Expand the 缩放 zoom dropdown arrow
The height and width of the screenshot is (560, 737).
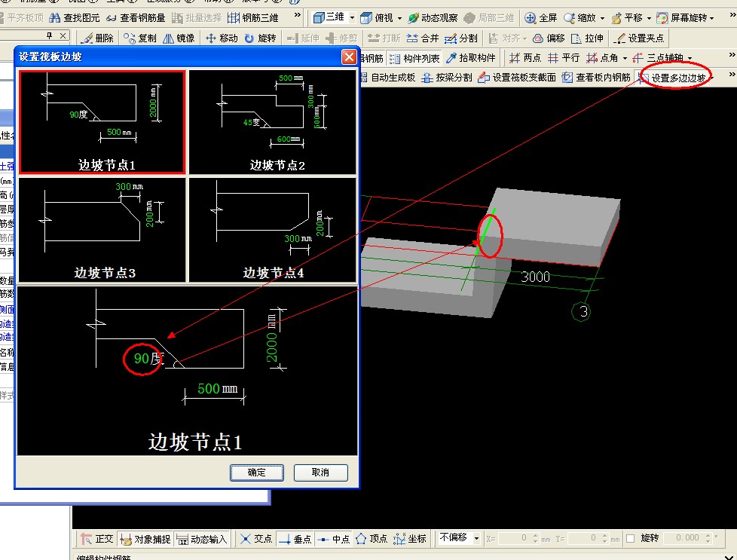coord(602,18)
